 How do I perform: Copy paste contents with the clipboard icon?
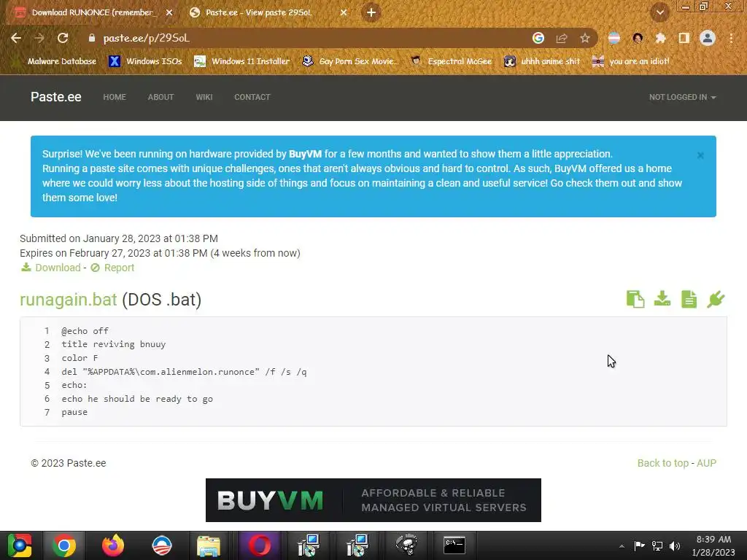[635, 299]
